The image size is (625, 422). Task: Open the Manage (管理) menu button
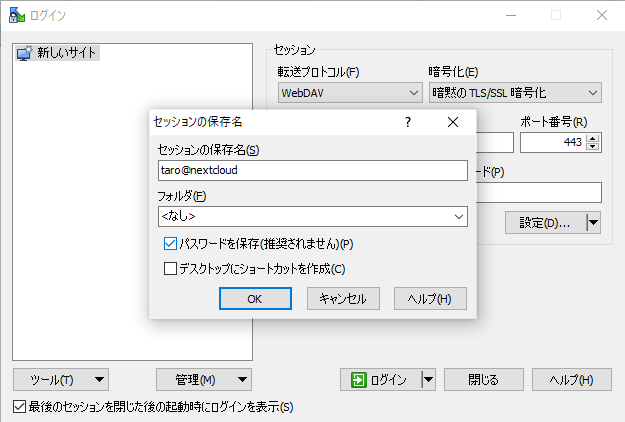tap(204, 379)
